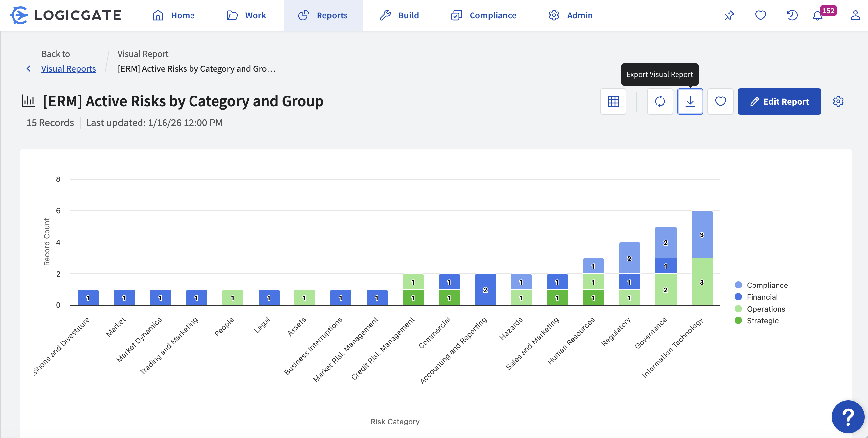Screen dimensions: 868x438
Task: Follow the Visual Reports breadcrumb link
Action: click(68, 69)
